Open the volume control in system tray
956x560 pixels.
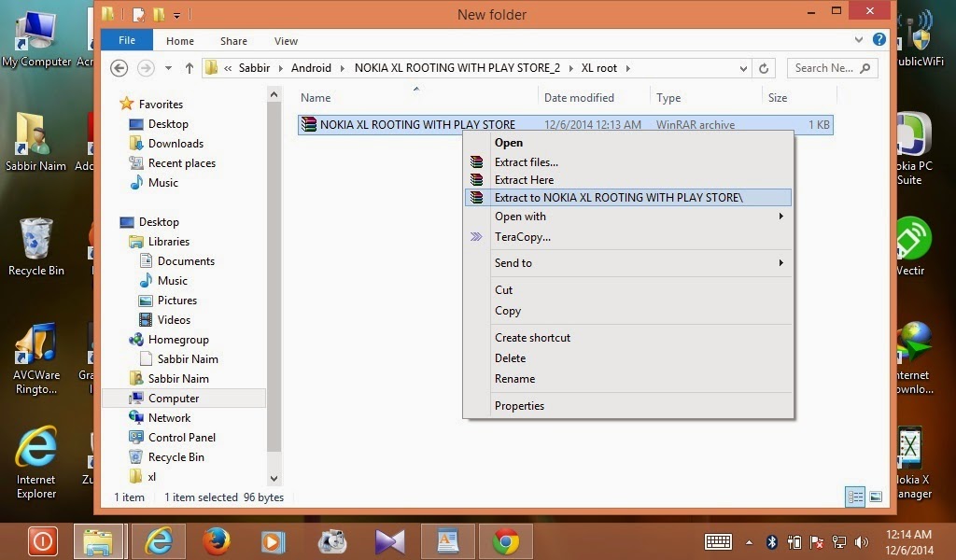[x=860, y=541]
